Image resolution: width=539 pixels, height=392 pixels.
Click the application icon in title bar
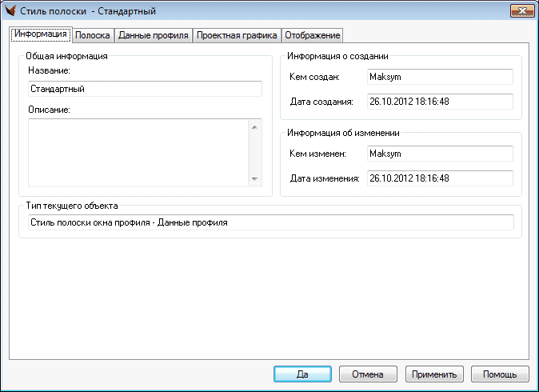[12, 11]
